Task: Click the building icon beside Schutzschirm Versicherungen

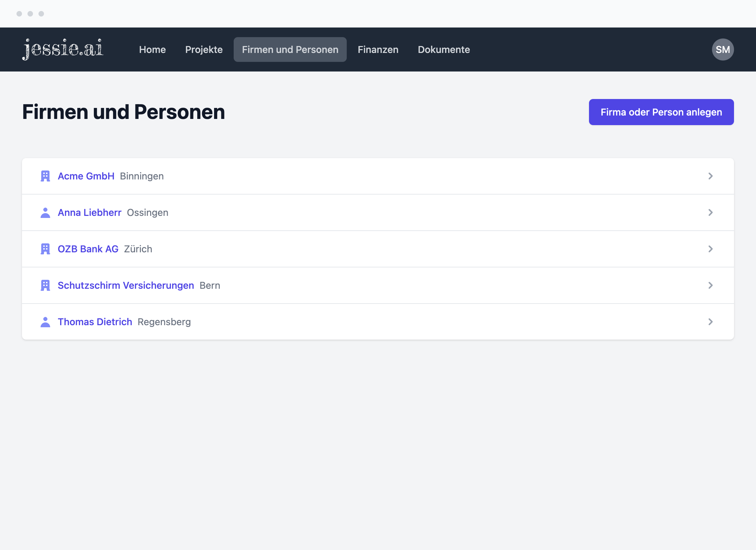Action: 45,285
